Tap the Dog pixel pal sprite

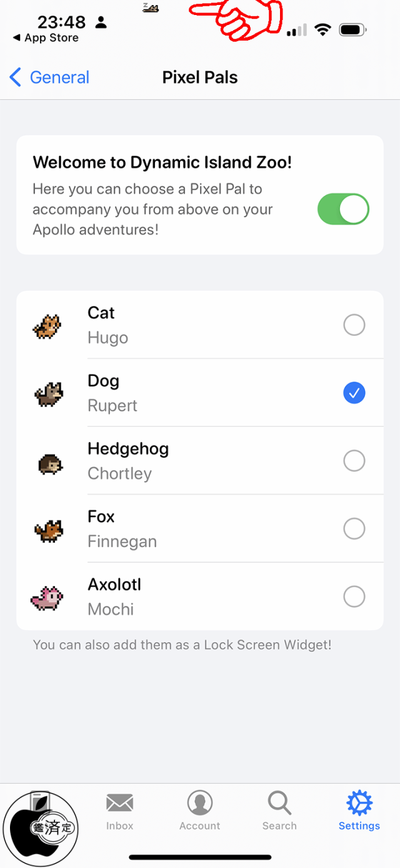click(49, 393)
